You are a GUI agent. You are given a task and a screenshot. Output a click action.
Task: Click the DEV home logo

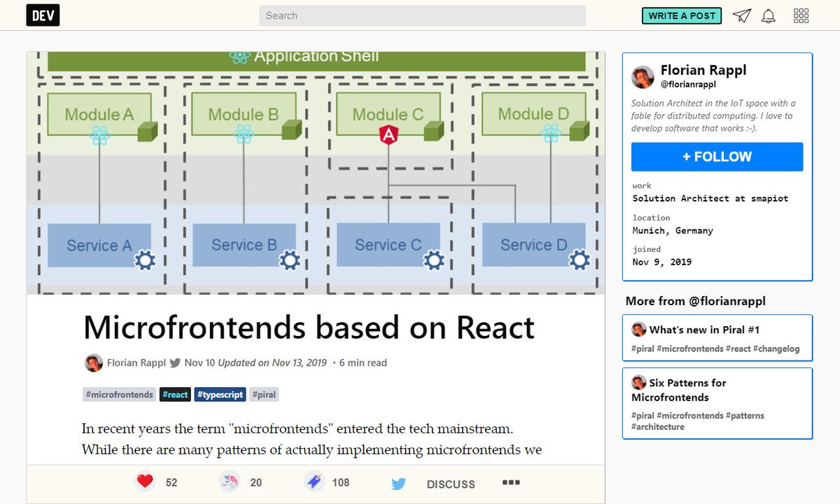click(x=43, y=15)
